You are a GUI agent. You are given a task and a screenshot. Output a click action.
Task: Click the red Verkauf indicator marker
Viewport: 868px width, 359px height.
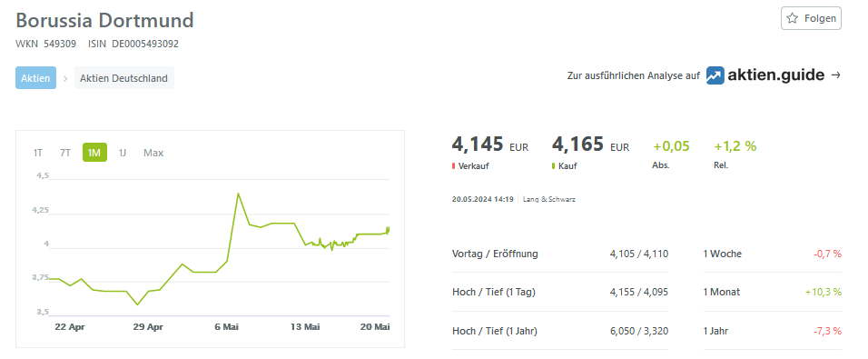(x=453, y=165)
